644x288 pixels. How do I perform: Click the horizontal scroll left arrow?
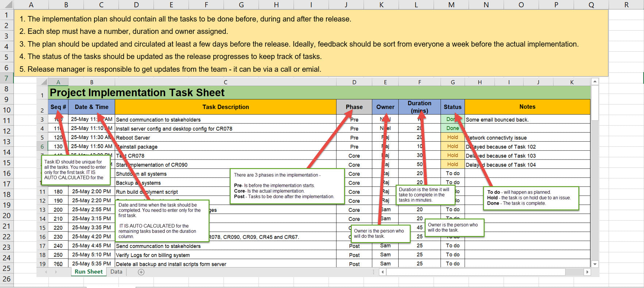pyautogui.click(x=383, y=272)
